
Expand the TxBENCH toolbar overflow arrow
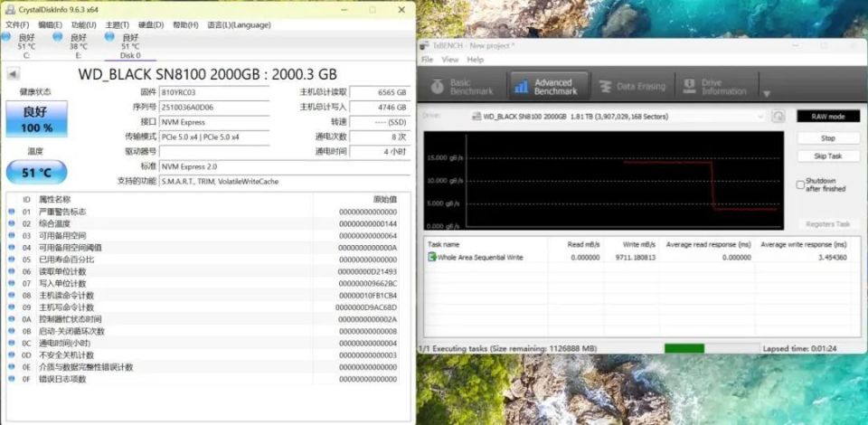point(766,94)
